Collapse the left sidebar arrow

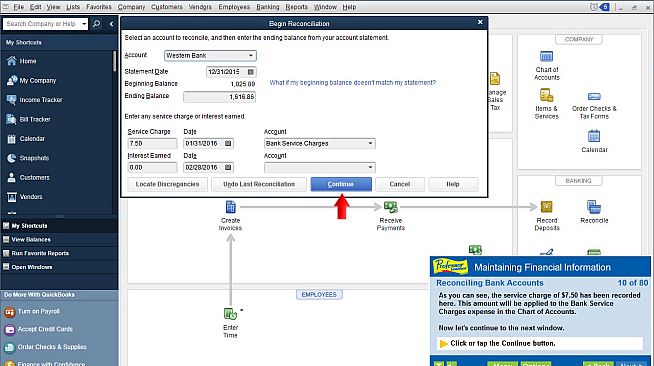111,24
